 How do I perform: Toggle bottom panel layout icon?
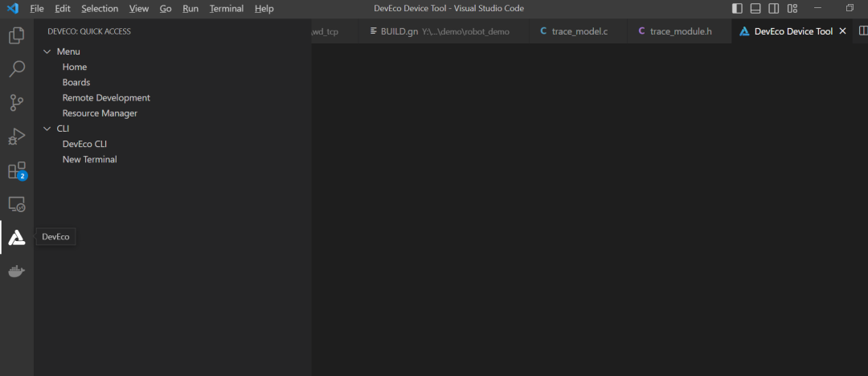point(755,8)
